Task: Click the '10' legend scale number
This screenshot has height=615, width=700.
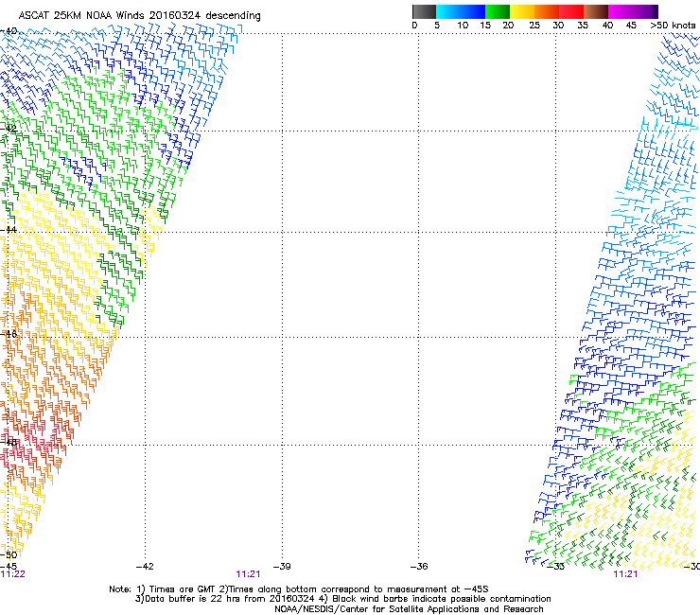Action: pyautogui.click(x=463, y=26)
